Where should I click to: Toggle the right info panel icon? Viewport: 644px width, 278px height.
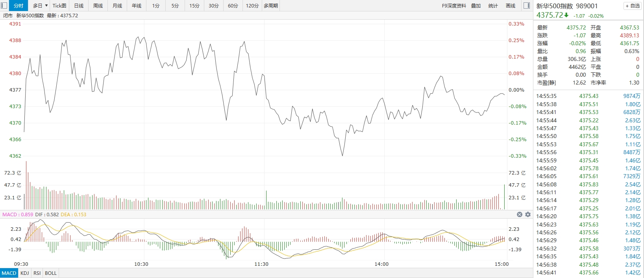click(x=527, y=6)
